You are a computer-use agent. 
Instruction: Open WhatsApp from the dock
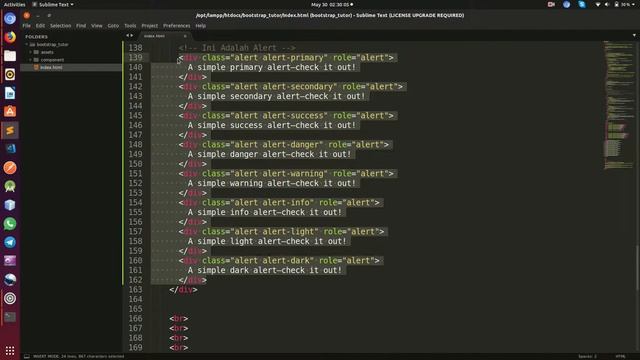click(x=10, y=224)
